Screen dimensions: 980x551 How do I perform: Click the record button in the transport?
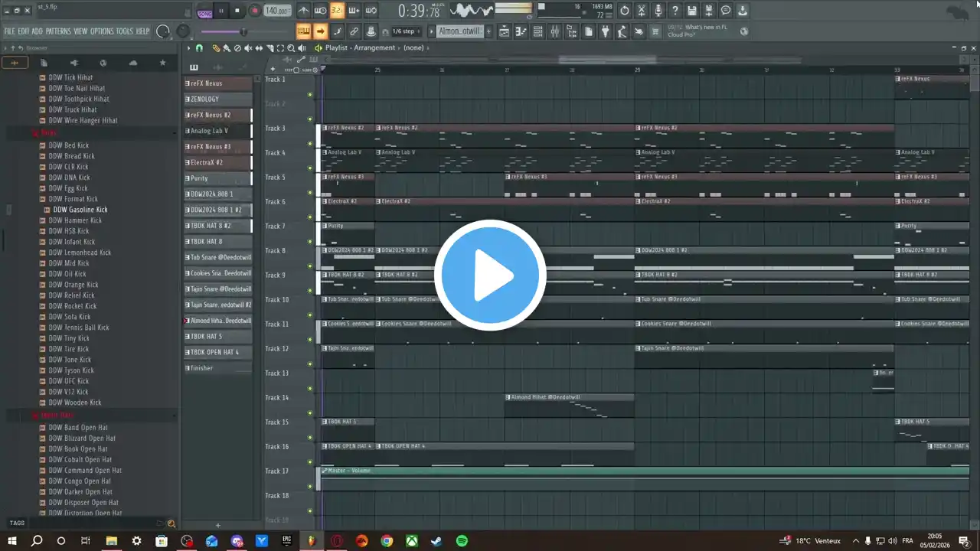[254, 11]
